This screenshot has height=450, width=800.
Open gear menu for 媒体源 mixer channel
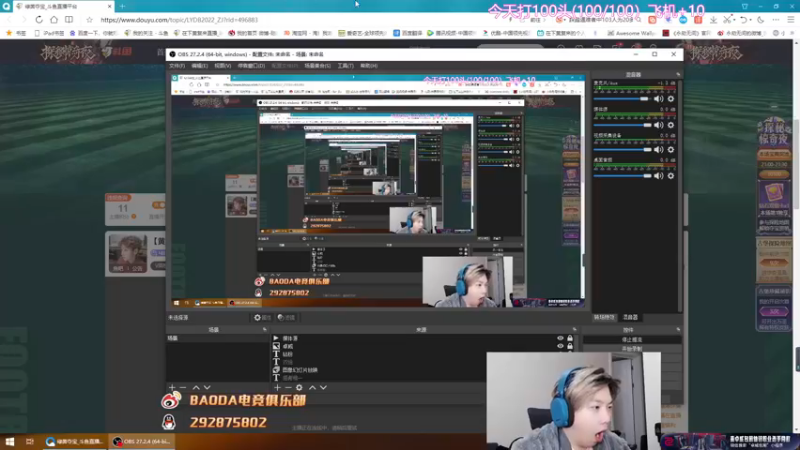[x=671, y=125]
